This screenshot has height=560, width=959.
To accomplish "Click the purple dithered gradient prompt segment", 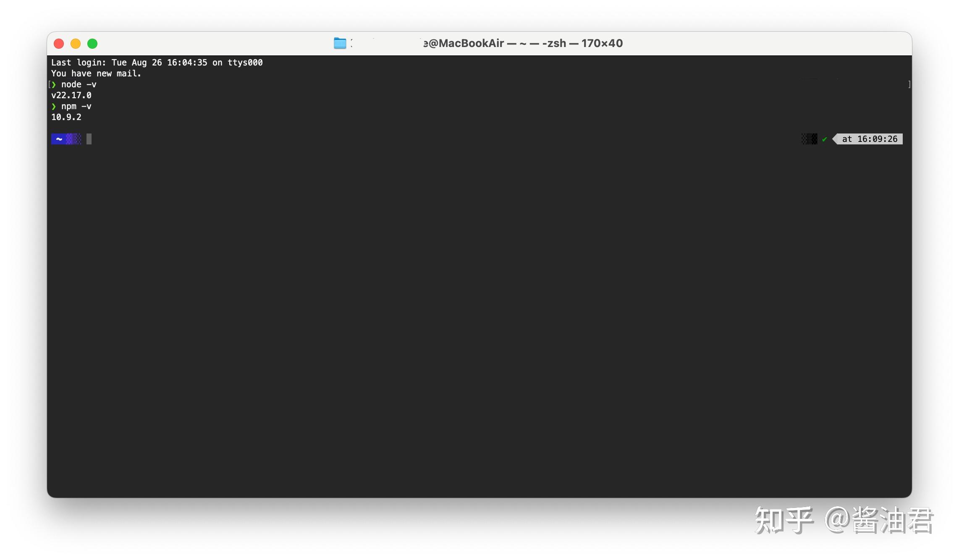I will (x=73, y=139).
